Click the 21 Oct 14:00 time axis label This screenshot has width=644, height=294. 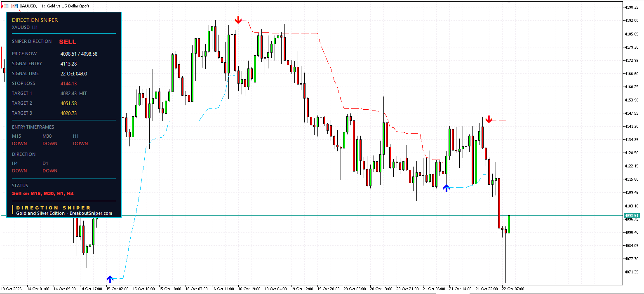tap(461, 289)
